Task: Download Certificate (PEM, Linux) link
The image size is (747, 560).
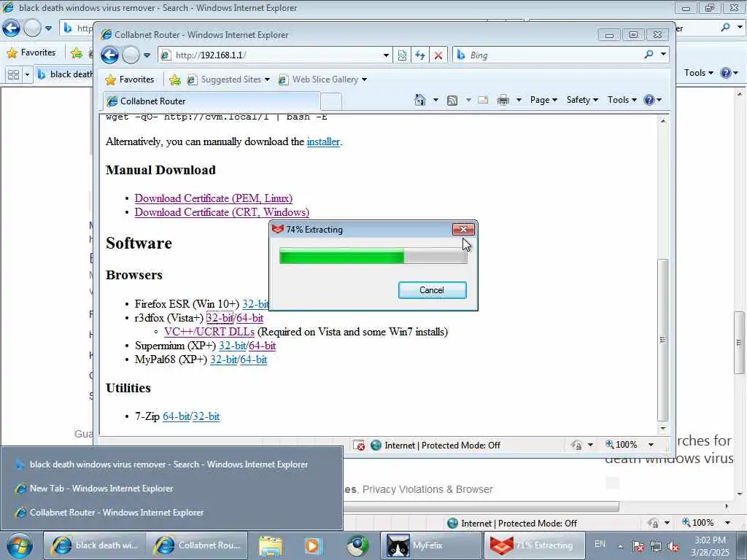Action: pos(214,198)
